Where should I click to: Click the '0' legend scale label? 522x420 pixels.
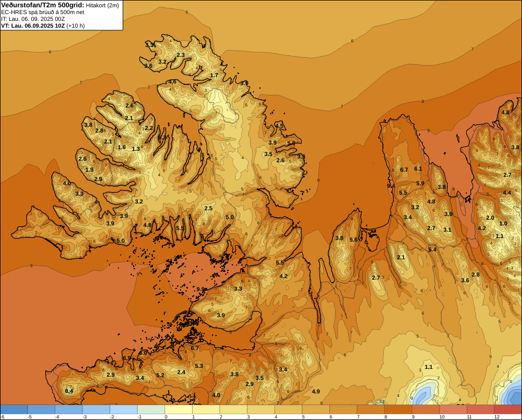click(x=166, y=417)
